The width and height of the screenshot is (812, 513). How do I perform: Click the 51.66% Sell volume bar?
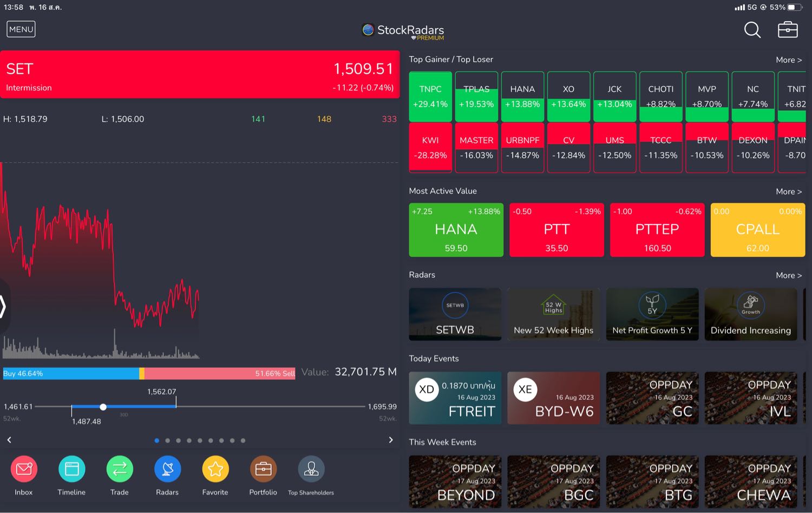220,373
